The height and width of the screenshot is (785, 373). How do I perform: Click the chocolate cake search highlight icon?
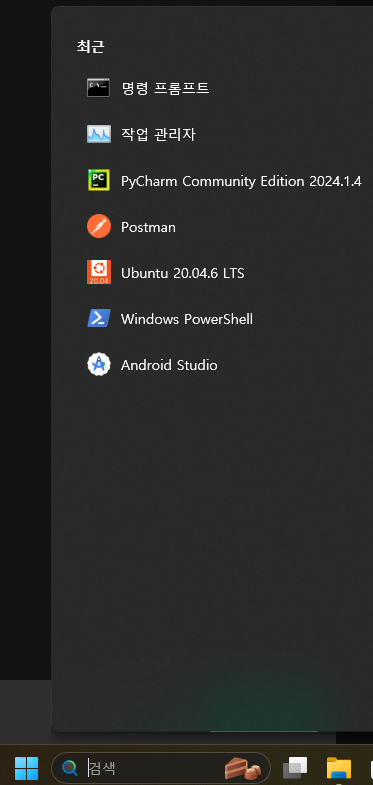(242, 767)
